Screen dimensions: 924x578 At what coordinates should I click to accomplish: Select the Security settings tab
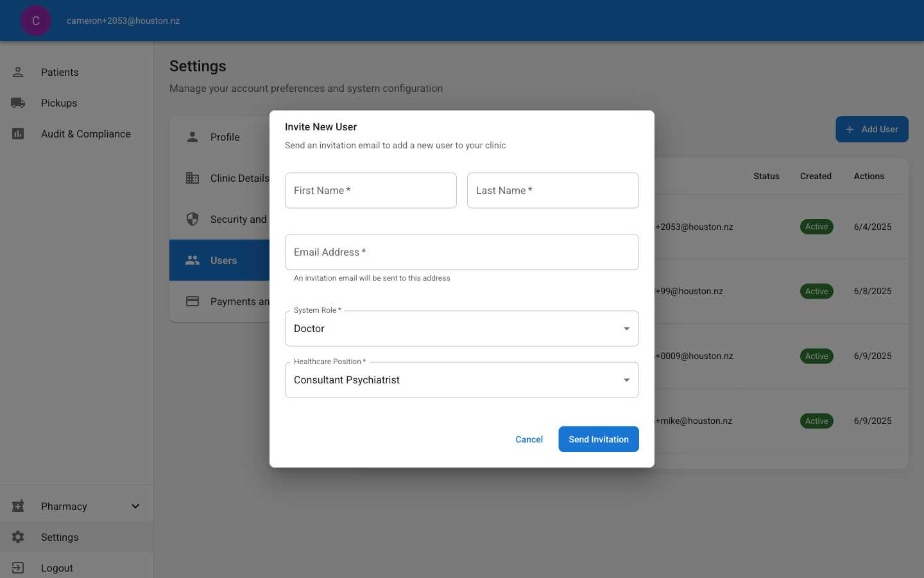(219, 219)
